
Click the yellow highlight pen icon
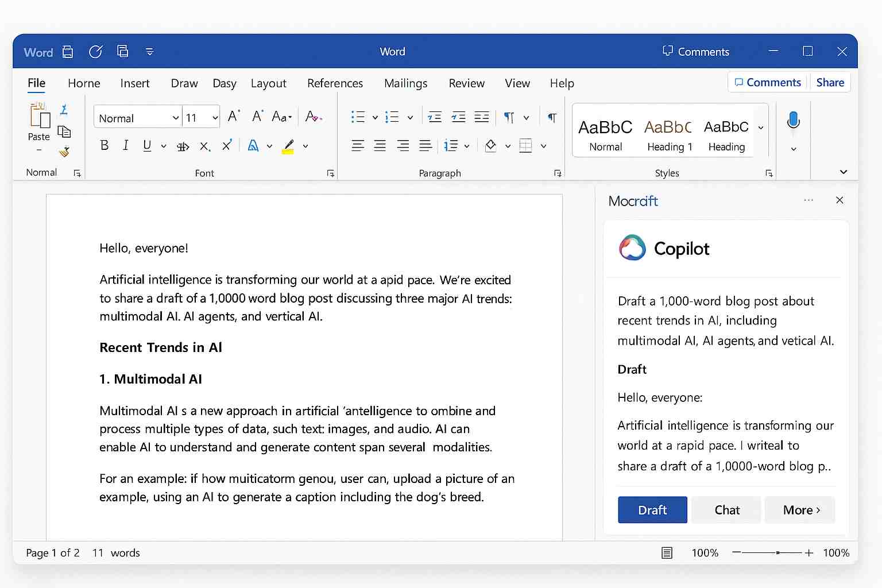tap(288, 146)
